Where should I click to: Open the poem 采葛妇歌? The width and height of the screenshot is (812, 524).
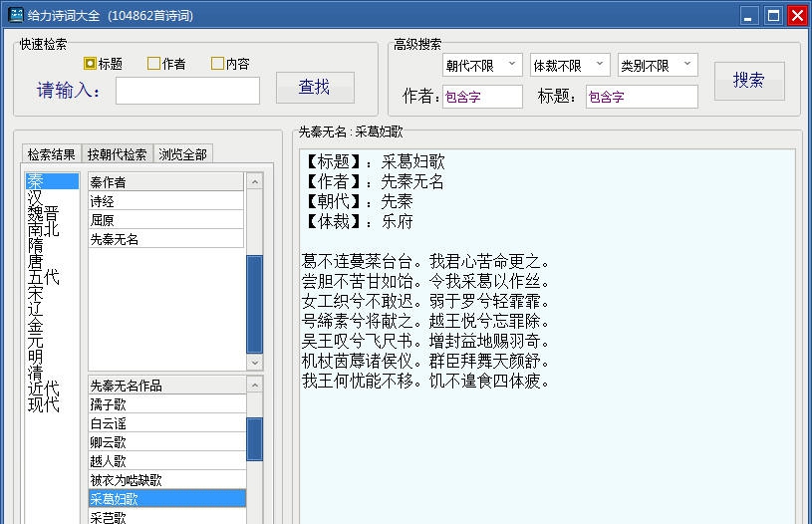pos(166,499)
